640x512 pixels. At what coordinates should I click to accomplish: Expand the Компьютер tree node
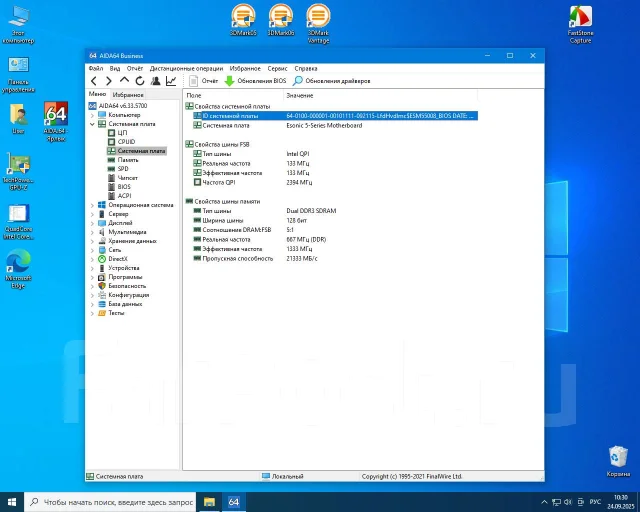pos(92,115)
